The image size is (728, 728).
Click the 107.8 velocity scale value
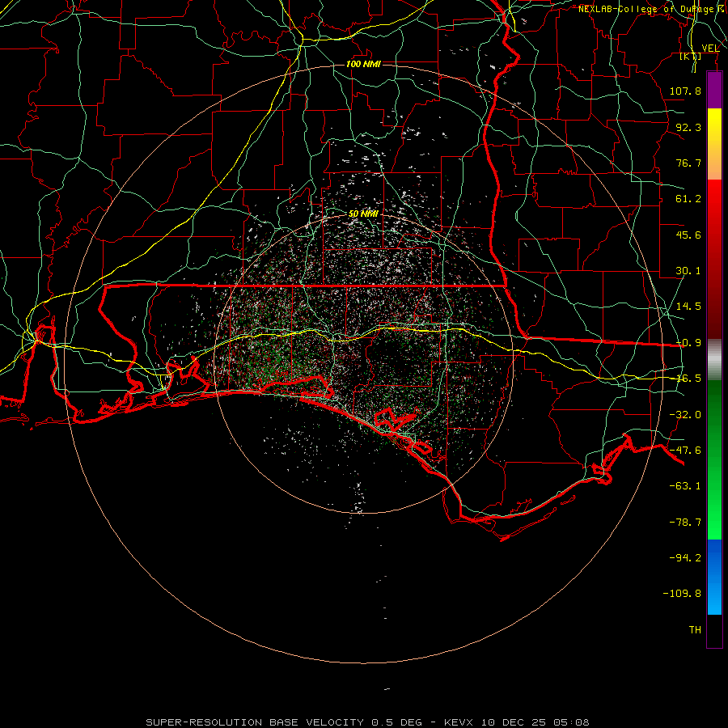pyautogui.click(x=685, y=91)
